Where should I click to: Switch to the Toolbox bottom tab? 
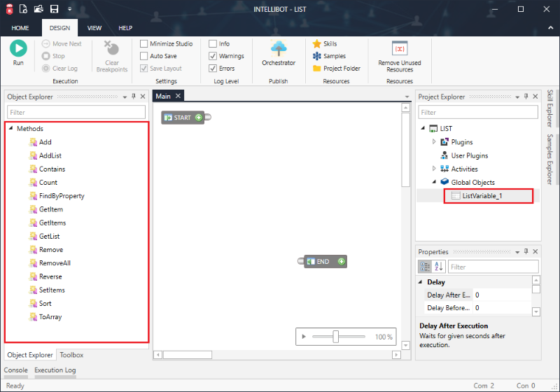coord(71,355)
